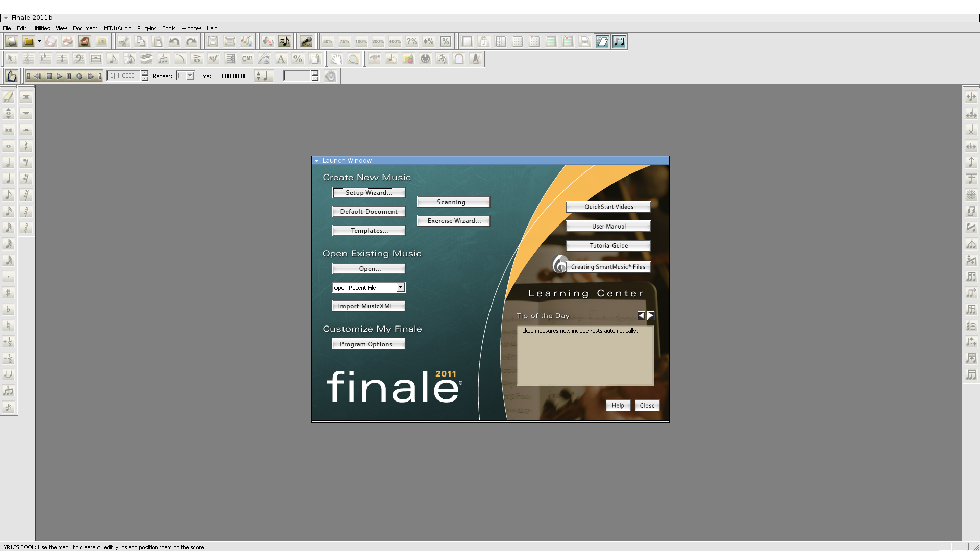Show the next Tip of the Day
The image size is (980, 551).
(651, 316)
